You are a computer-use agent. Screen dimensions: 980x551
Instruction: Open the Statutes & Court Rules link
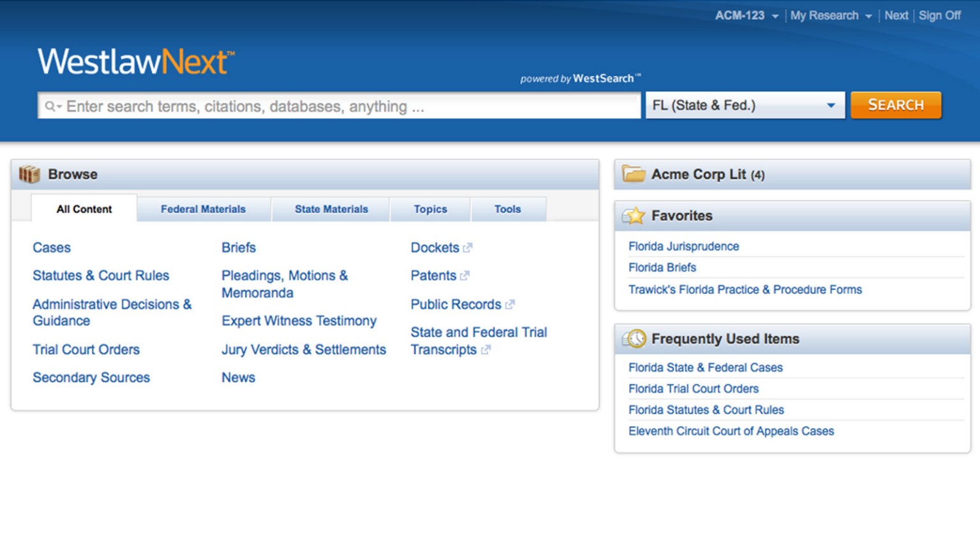tap(101, 275)
